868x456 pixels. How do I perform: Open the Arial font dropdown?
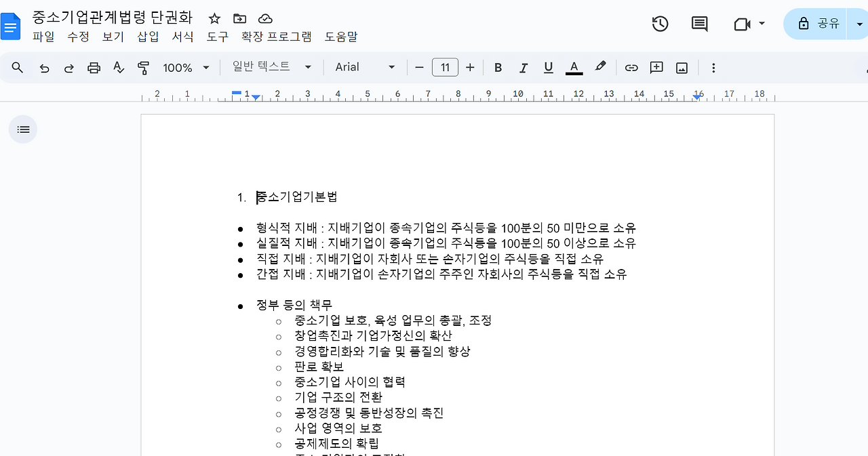pos(364,67)
